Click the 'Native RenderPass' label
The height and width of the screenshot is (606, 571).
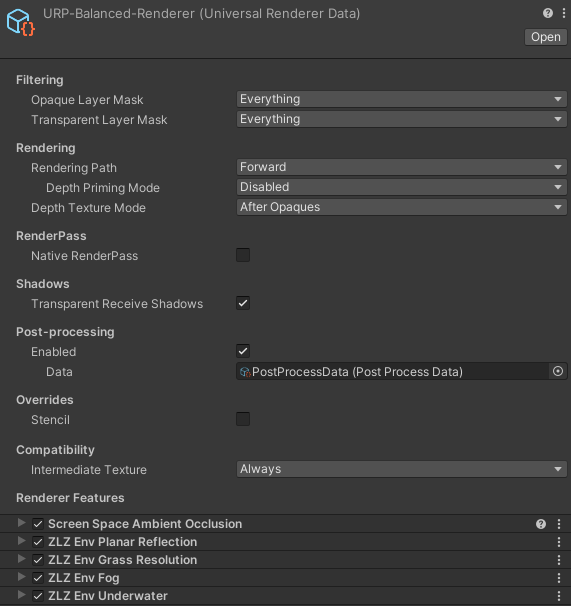[x=84, y=256]
